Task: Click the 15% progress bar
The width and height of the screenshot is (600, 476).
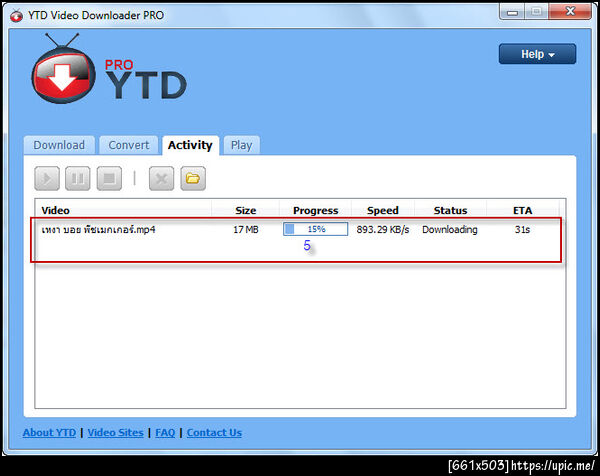Action: 315,229
